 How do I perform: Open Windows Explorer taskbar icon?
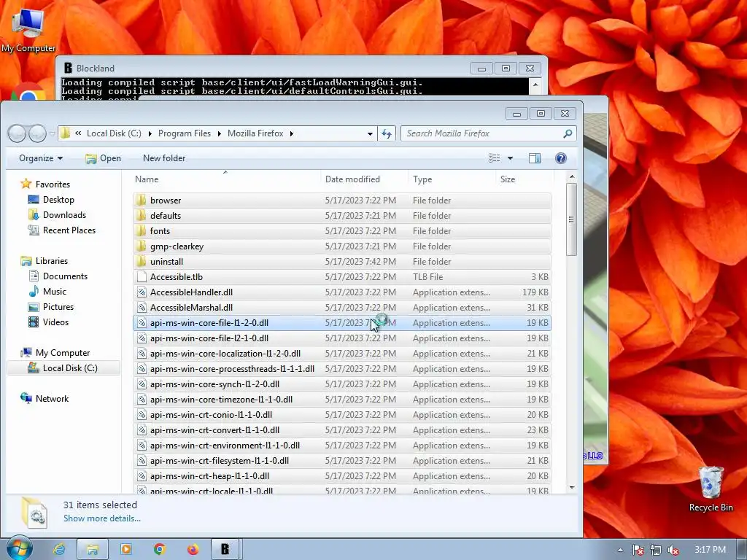[x=93, y=549]
